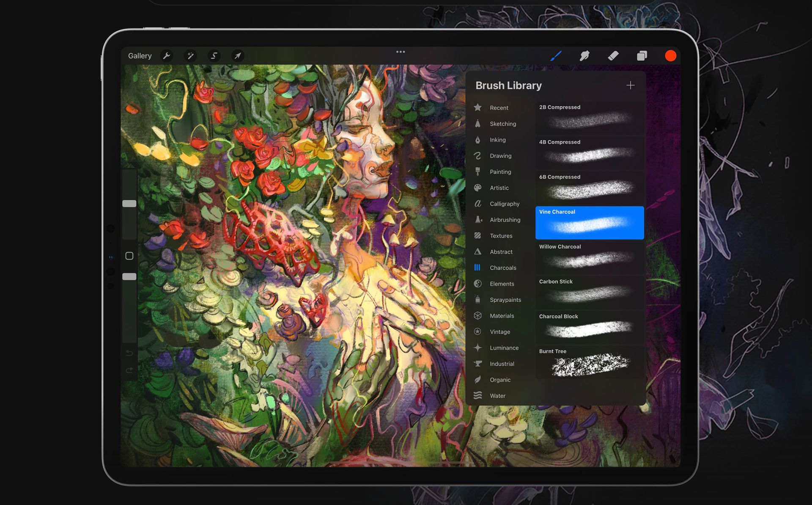
Task: Open the Layers panel
Action: point(642,55)
